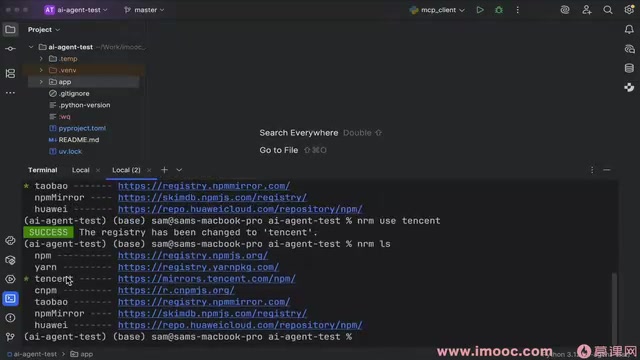
Task: Switch to the Local terminal tab
Action: click(80, 170)
